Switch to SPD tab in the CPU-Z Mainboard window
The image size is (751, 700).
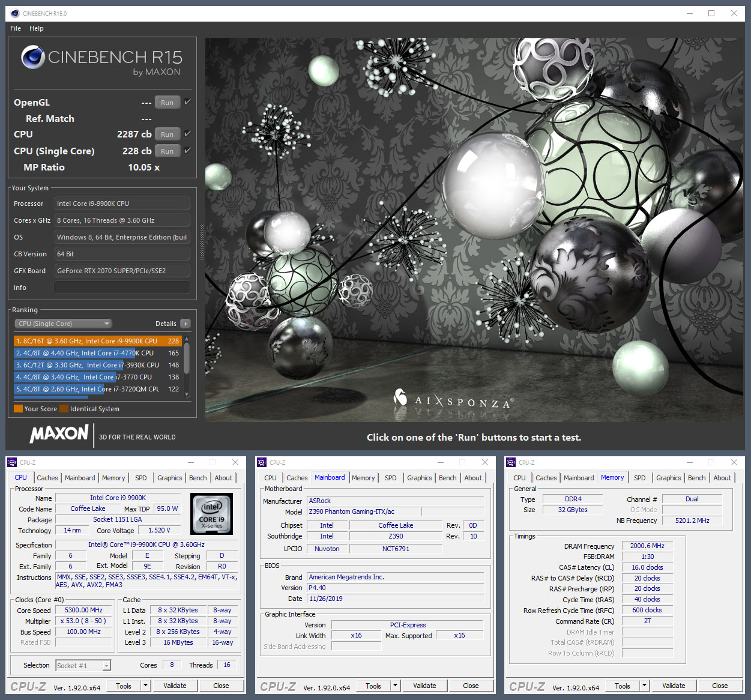(391, 478)
